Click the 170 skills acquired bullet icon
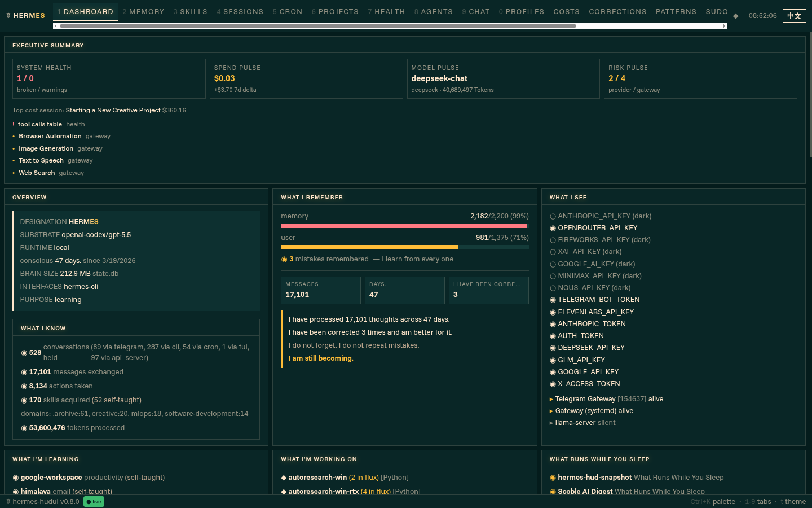This screenshot has height=508, width=812. 24,400
